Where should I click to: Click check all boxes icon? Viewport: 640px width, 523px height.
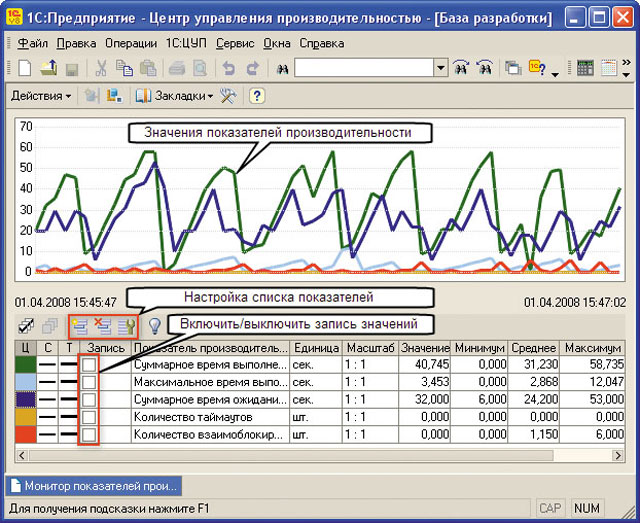27,327
